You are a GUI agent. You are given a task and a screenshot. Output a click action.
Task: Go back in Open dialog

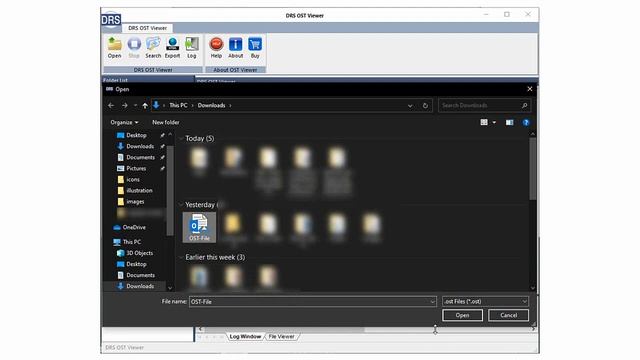111,105
